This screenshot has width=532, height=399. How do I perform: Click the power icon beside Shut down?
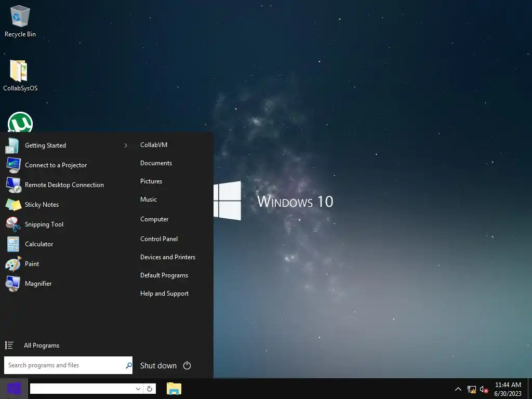pos(187,365)
